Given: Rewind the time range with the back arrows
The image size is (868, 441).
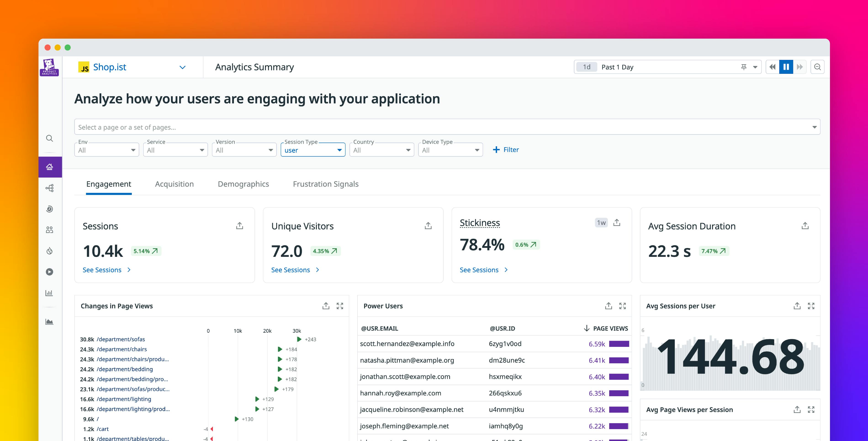Looking at the screenshot, I should (772, 67).
